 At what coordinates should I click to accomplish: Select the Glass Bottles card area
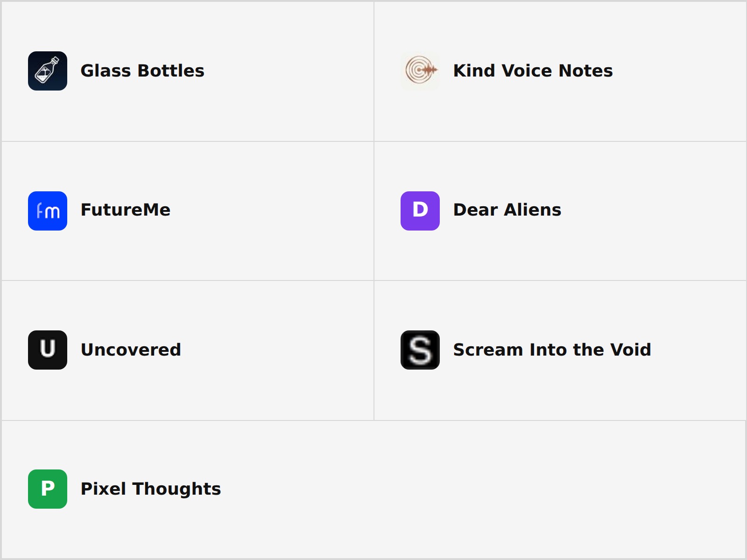tap(188, 71)
